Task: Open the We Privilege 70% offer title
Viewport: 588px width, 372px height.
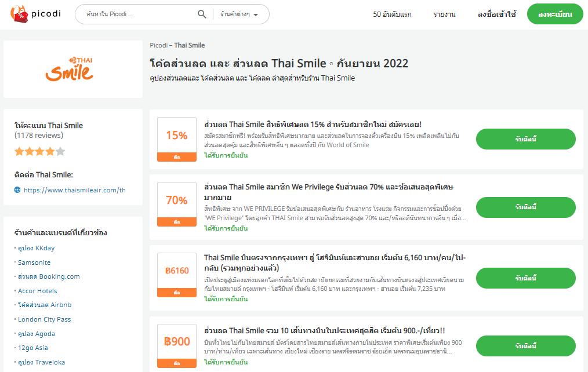Action: [x=328, y=192]
